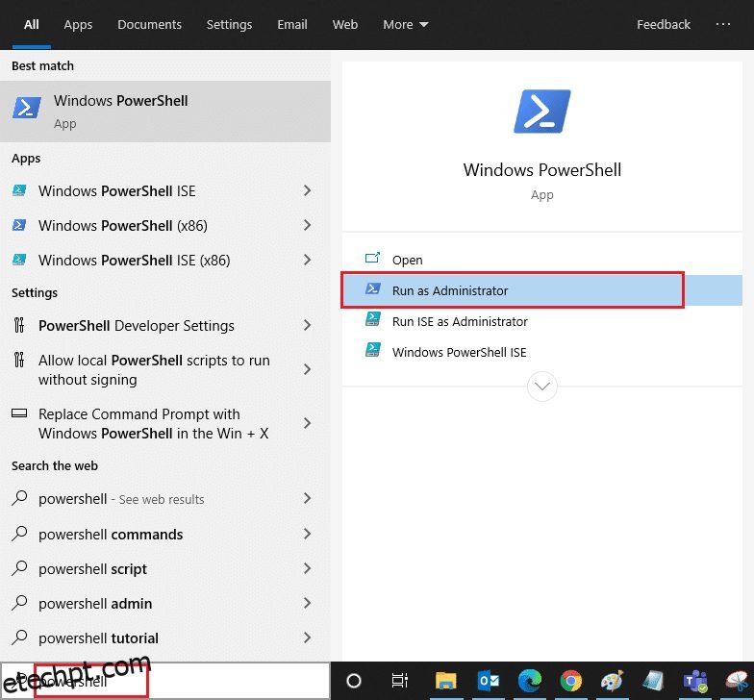Open File Explorer from taskbar
This screenshot has height=700, width=754.
[446, 681]
